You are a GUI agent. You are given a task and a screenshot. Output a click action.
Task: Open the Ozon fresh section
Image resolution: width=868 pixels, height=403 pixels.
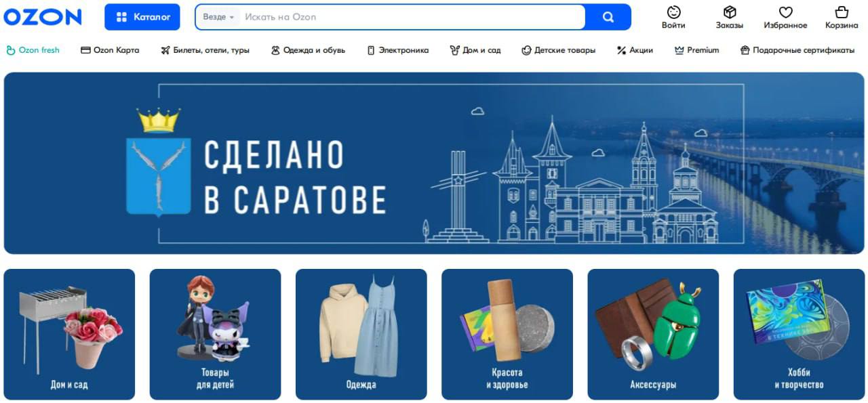[x=33, y=50]
